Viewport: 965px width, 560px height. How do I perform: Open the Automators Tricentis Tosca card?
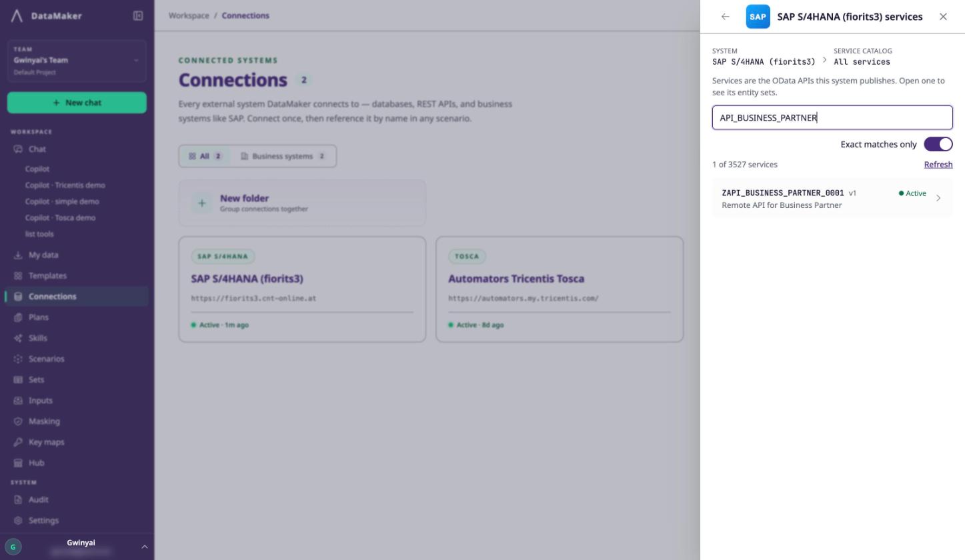pos(560,289)
